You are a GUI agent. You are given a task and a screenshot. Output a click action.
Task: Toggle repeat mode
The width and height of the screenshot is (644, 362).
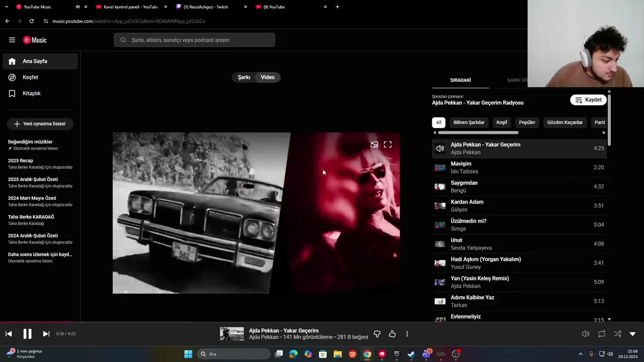(602, 334)
